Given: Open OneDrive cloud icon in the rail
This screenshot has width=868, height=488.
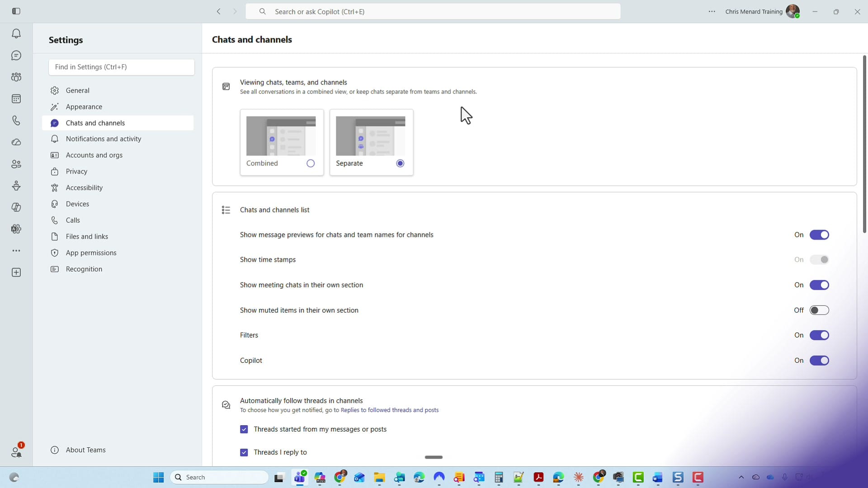Looking at the screenshot, I should click(16, 142).
